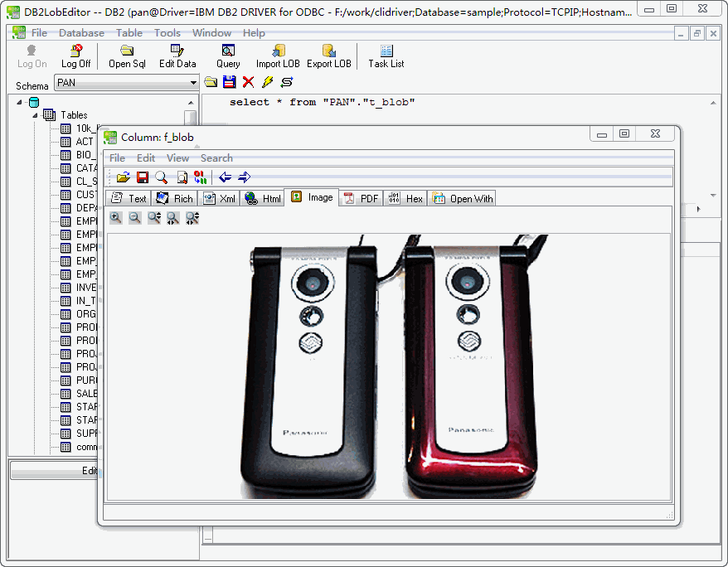The width and height of the screenshot is (728, 567).
Task: Click the greyed Log On icon
Action: (32, 56)
